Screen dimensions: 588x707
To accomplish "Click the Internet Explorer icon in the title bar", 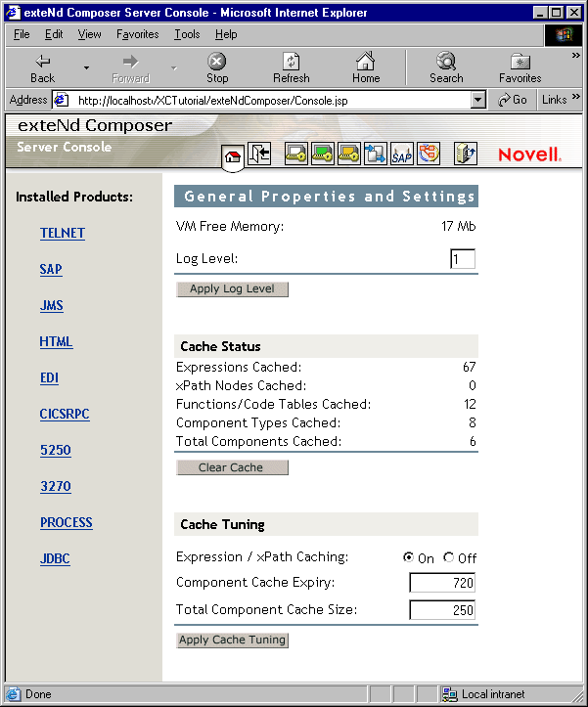I will [14, 12].
